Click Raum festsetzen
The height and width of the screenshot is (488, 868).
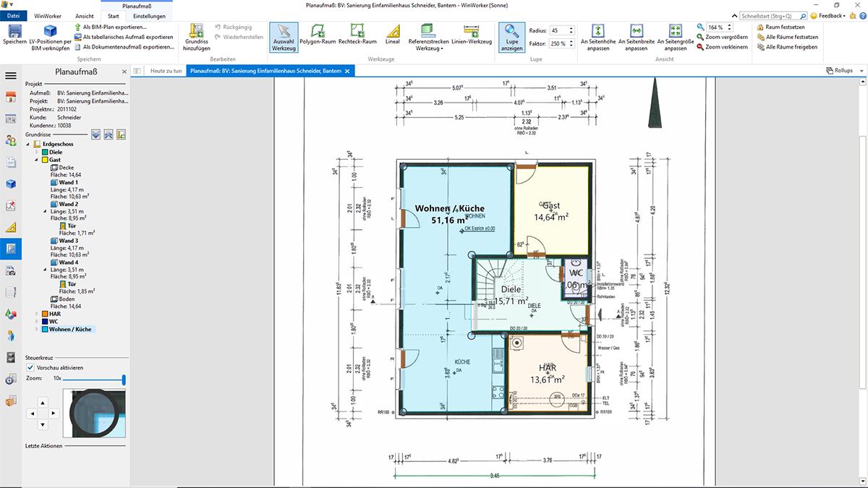pyautogui.click(x=780, y=27)
